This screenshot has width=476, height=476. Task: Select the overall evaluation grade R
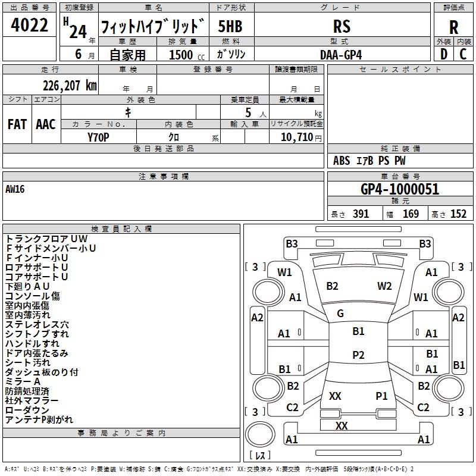point(453,27)
